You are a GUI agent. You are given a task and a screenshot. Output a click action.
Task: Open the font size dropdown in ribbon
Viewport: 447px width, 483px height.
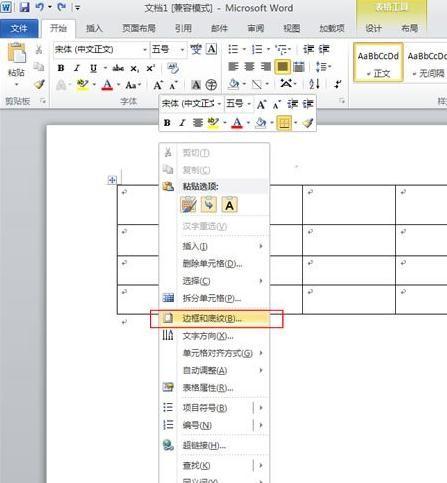pyautogui.click(x=182, y=50)
